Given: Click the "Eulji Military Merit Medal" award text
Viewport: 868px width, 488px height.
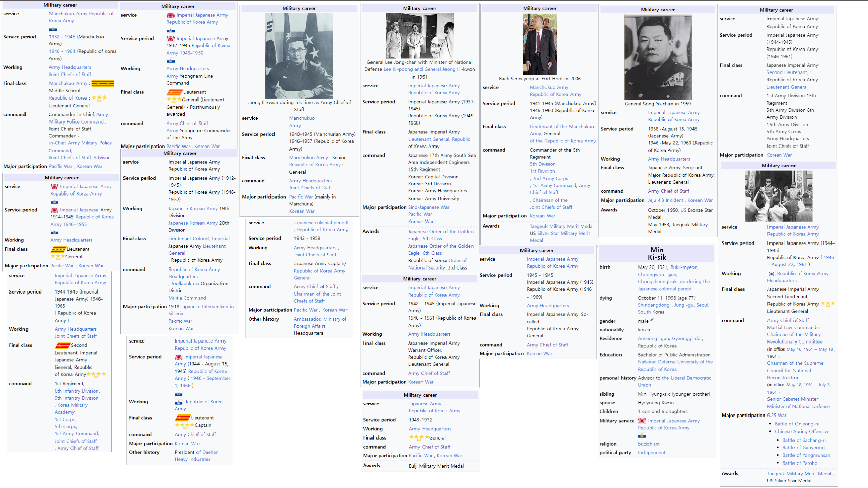Looking at the screenshot, I should pyautogui.click(x=436, y=466).
